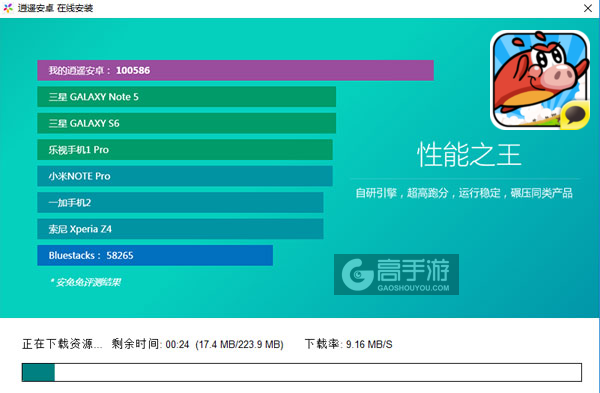Select the 三星 GALAXY Note 5 bar

186,97
